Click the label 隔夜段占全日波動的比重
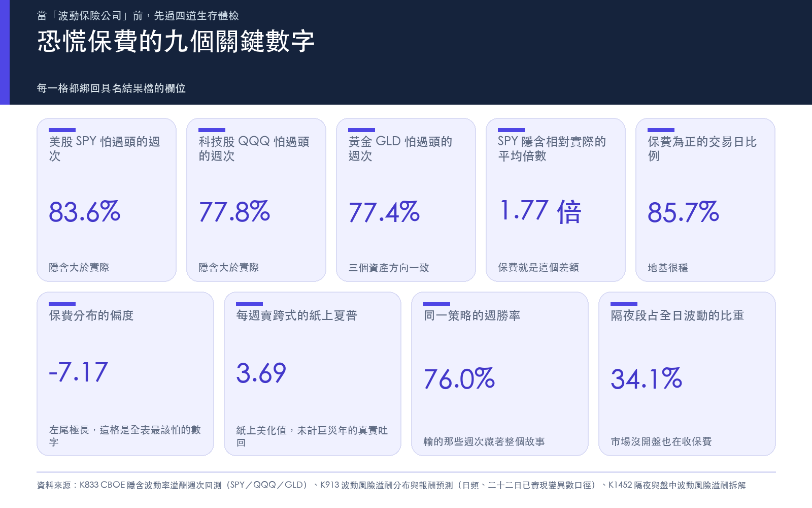This screenshot has width=812, height=508. (678, 315)
